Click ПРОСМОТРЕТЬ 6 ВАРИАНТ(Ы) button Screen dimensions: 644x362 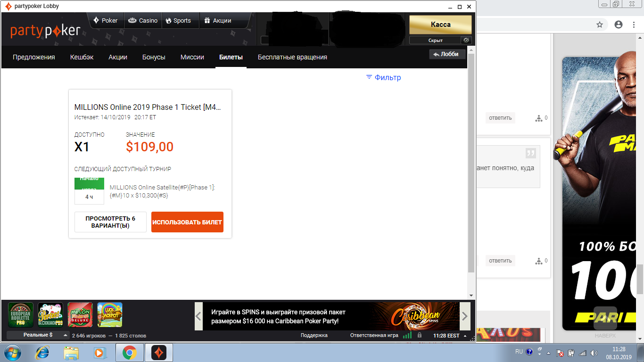pyautogui.click(x=110, y=222)
